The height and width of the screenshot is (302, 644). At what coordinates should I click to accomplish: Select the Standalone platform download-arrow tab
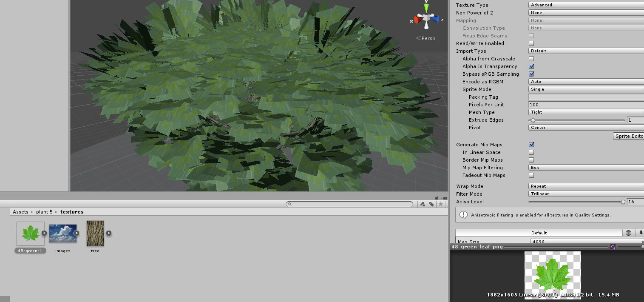tap(640, 233)
